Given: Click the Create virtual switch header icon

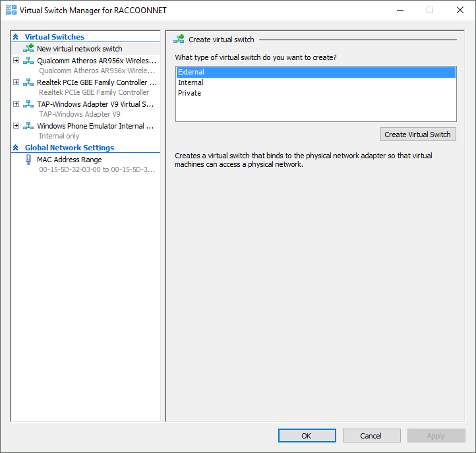Looking at the screenshot, I should point(179,39).
